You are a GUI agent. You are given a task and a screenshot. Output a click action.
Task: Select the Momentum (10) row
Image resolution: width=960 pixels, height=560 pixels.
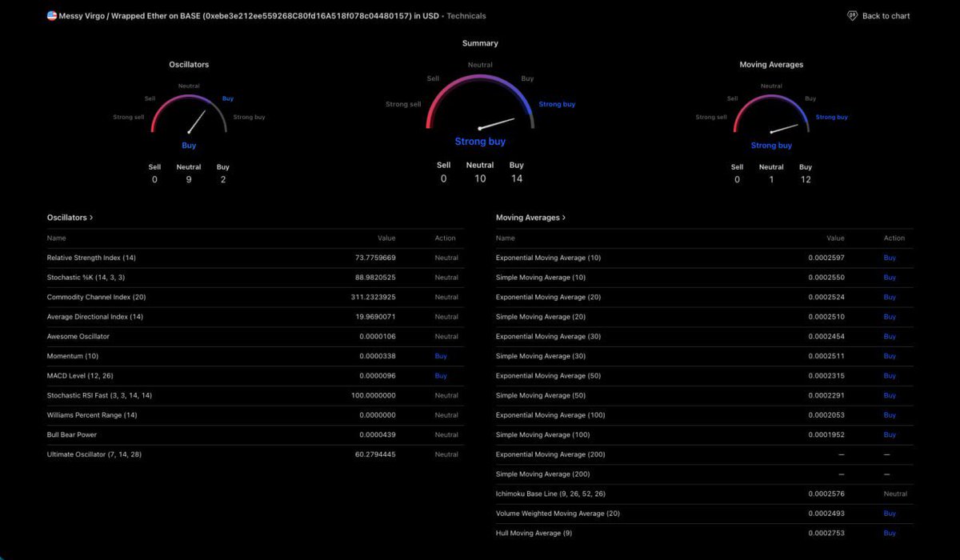255,356
